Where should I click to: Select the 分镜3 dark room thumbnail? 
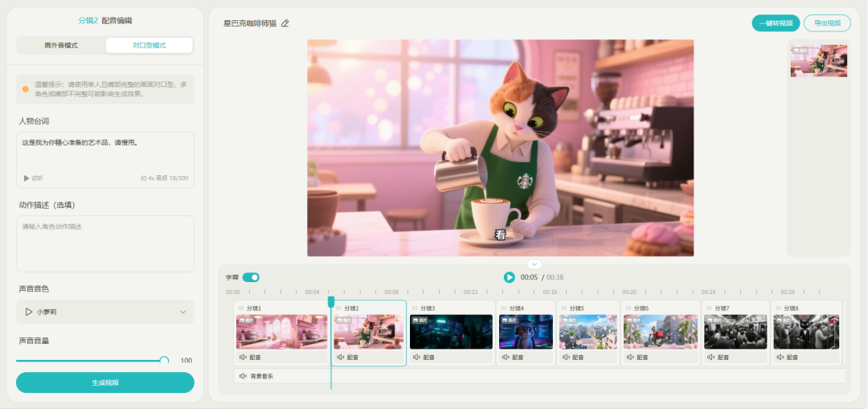(x=451, y=332)
